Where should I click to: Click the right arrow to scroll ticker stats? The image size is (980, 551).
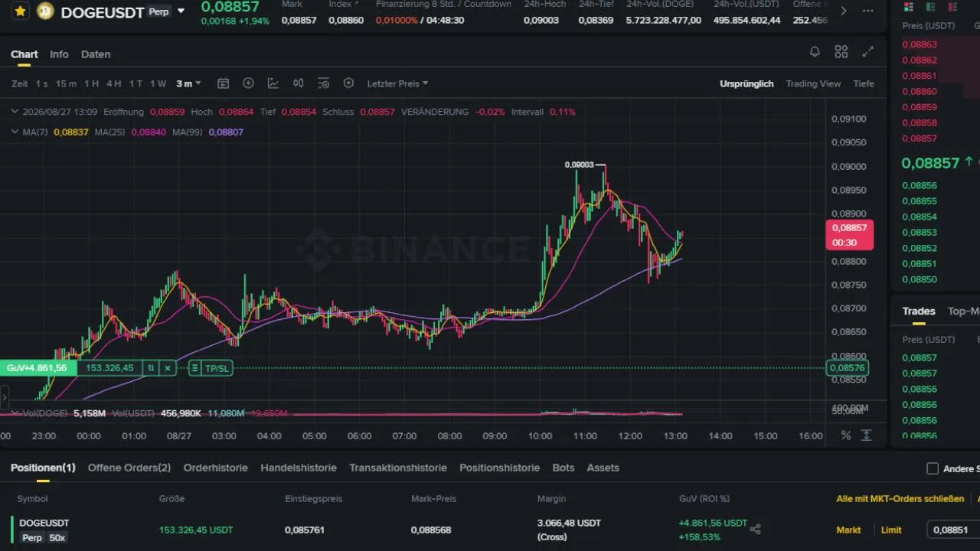pos(844,11)
